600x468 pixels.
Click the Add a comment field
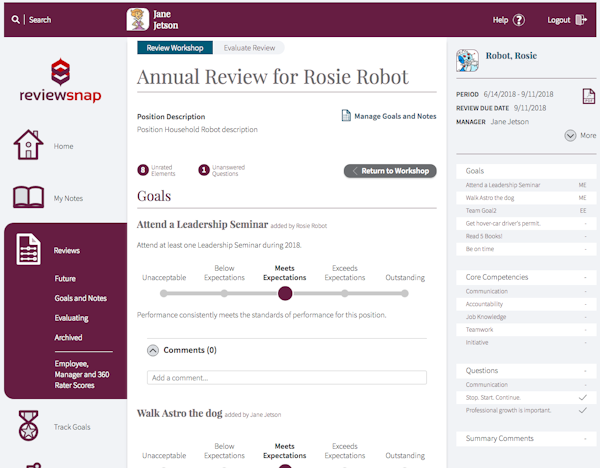[x=287, y=378]
